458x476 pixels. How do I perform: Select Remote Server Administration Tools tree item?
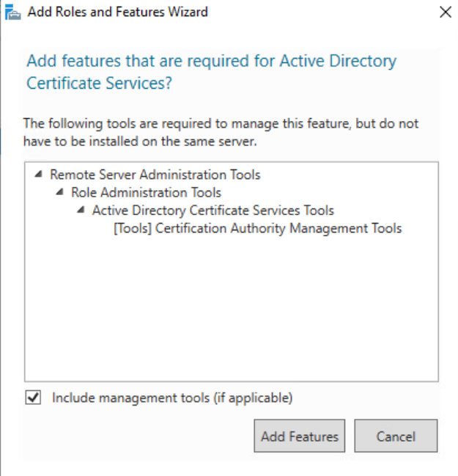[x=155, y=175]
